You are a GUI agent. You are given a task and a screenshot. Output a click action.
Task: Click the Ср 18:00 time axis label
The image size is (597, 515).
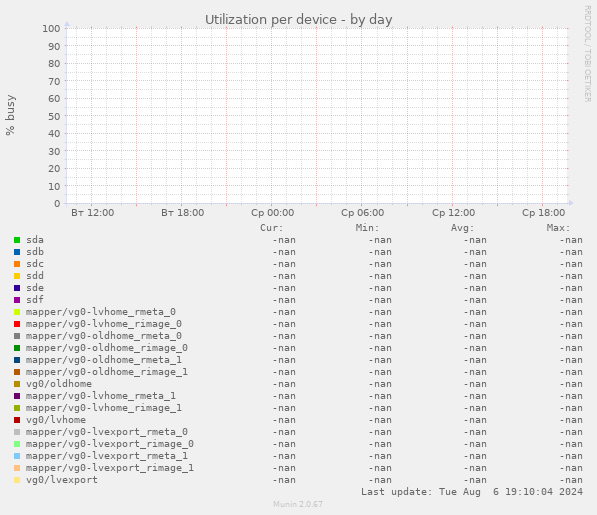[x=543, y=213]
